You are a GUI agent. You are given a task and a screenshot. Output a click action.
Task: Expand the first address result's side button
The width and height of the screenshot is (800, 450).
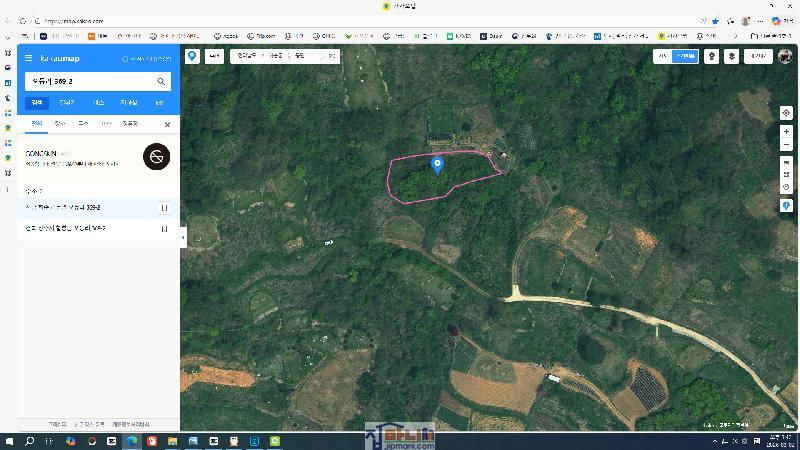[x=164, y=208]
